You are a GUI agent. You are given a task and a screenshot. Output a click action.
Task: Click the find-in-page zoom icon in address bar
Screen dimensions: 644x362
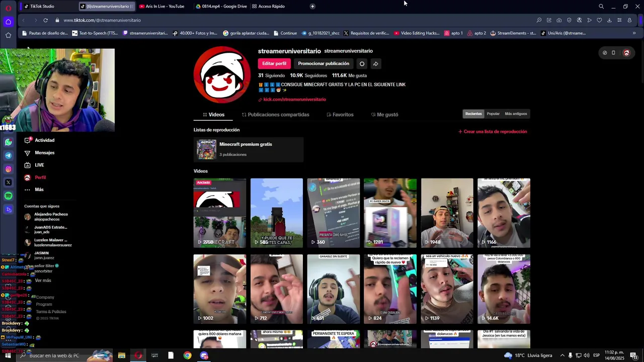[x=539, y=20]
